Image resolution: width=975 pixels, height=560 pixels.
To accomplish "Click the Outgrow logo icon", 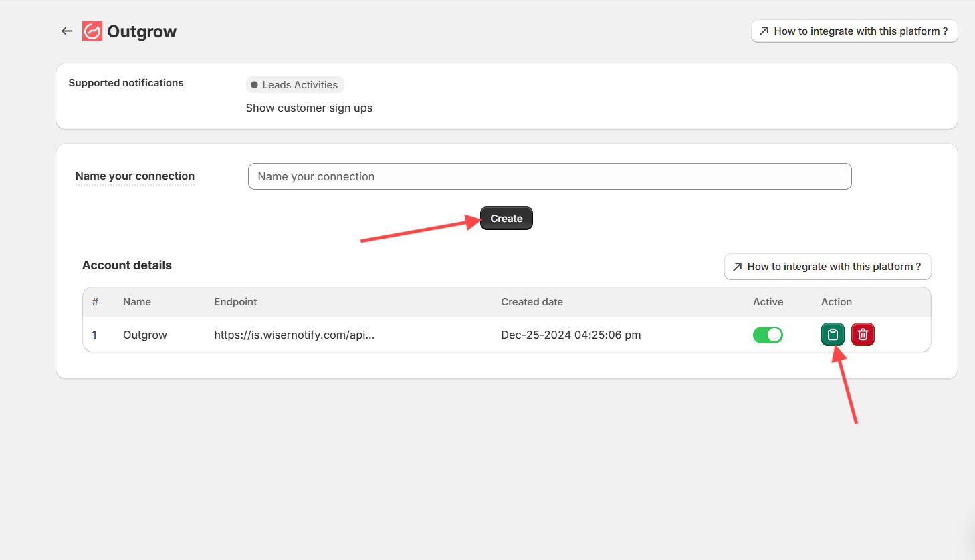I will pos(92,31).
